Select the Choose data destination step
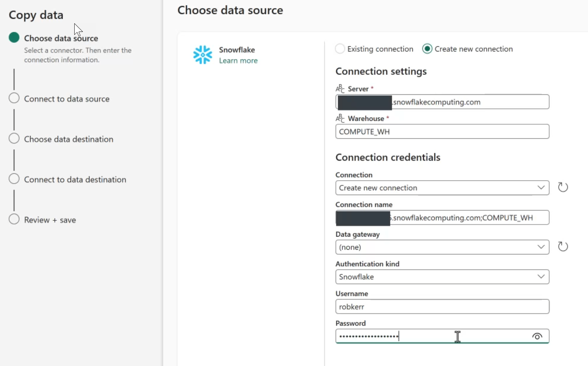Image resolution: width=588 pixels, height=366 pixels. coord(14,138)
